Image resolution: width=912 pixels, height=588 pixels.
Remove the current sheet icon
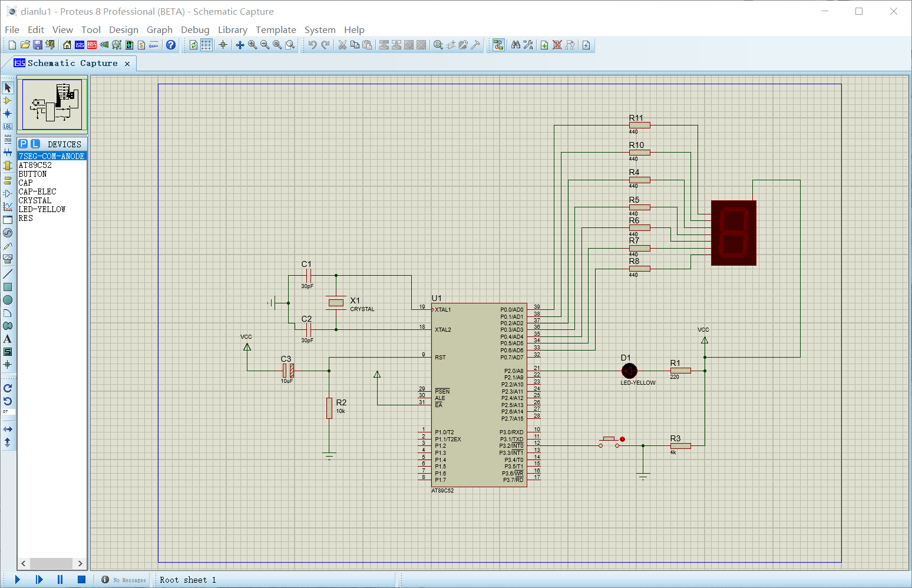click(557, 45)
